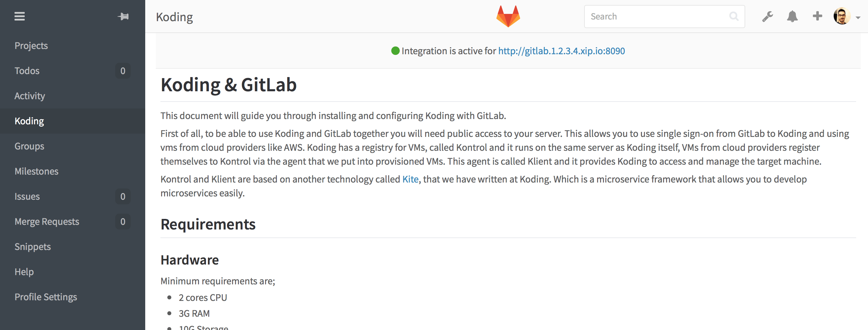868x330 pixels.
Task: Go to Todos in sidebar
Action: click(27, 71)
